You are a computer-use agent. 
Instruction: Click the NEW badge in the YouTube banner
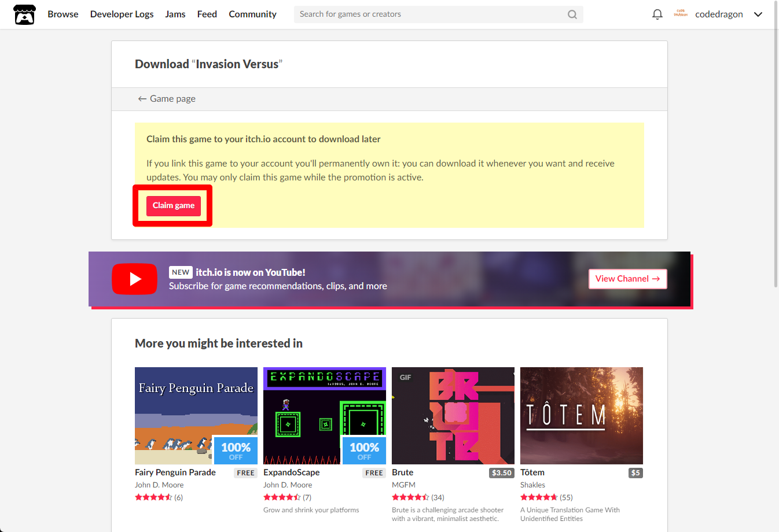pyautogui.click(x=181, y=272)
